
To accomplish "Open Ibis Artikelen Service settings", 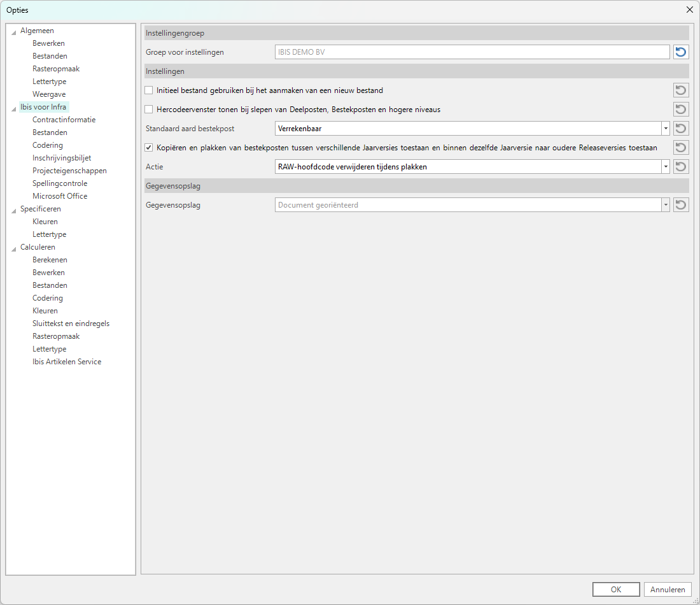I will click(x=67, y=362).
